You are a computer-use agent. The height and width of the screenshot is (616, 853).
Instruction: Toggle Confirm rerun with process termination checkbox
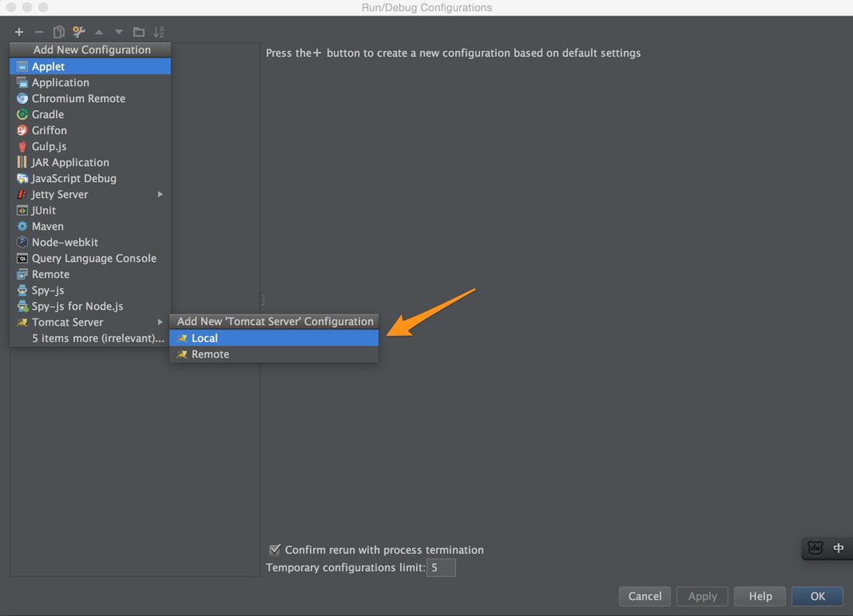[275, 550]
